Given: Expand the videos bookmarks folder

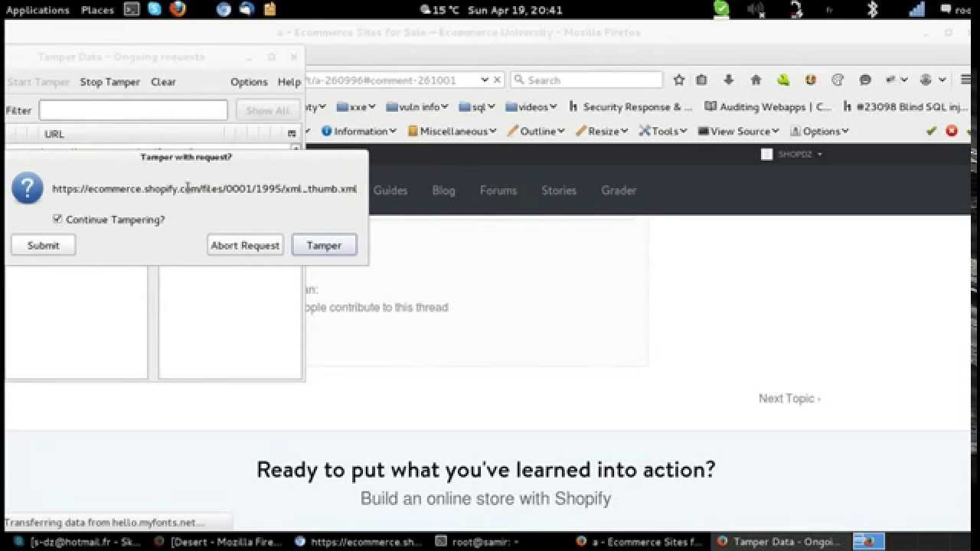Looking at the screenshot, I should (531, 107).
